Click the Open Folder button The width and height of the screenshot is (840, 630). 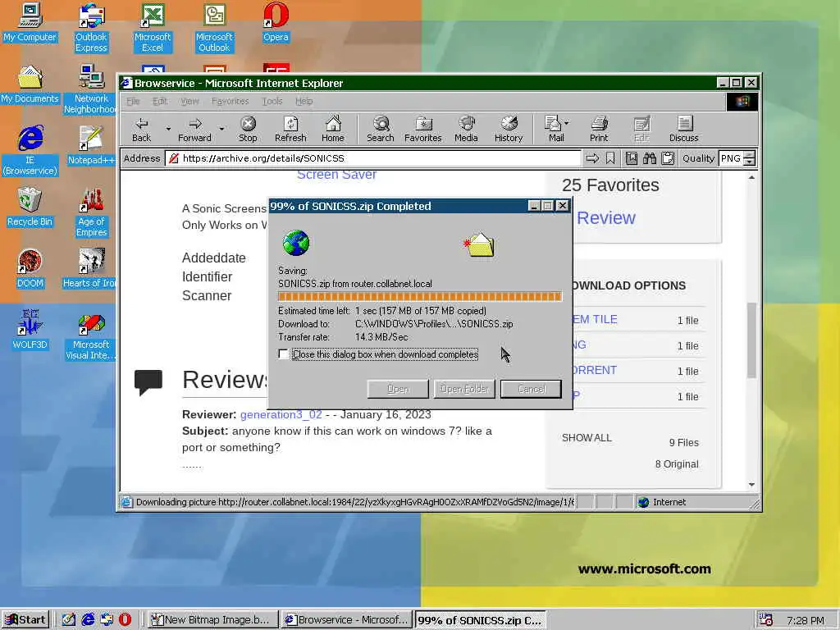coord(464,389)
